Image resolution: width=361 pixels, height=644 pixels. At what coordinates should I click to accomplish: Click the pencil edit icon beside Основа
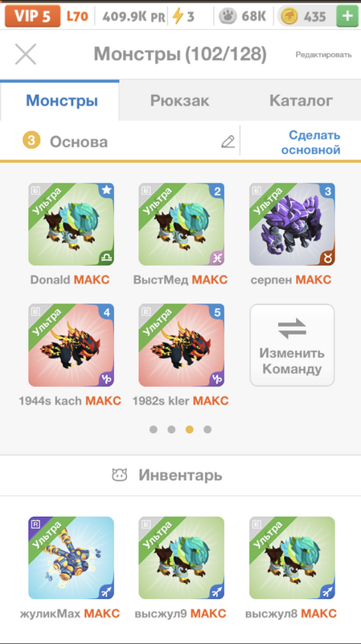228,142
